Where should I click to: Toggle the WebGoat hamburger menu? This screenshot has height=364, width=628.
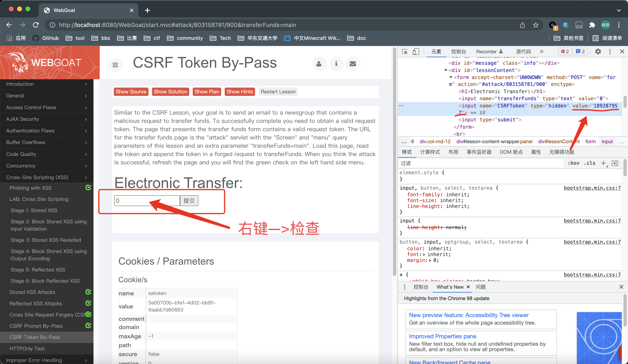pos(115,65)
